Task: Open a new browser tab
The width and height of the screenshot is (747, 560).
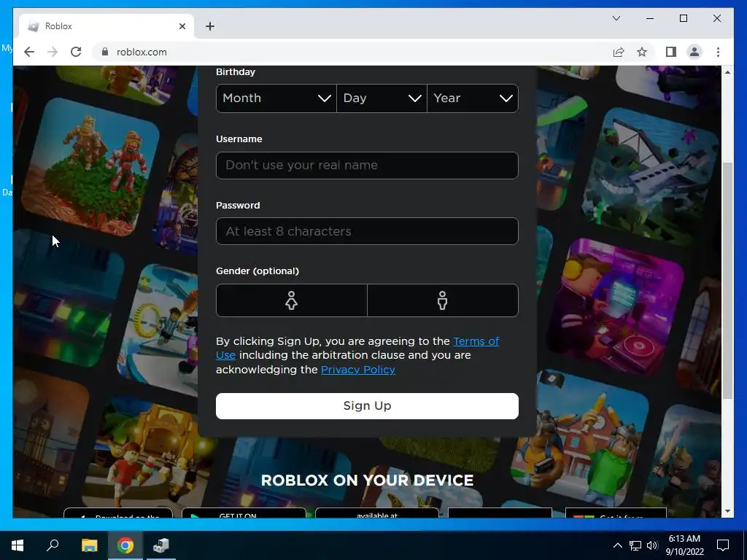Action: tap(210, 26)
